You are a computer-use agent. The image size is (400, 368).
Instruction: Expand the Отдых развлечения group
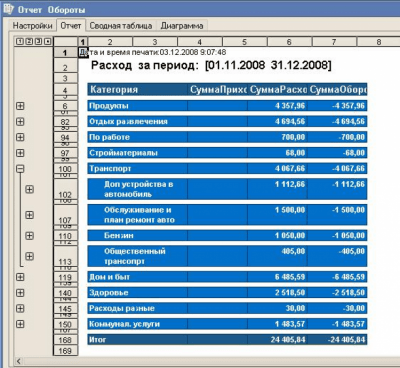(20, 121)
